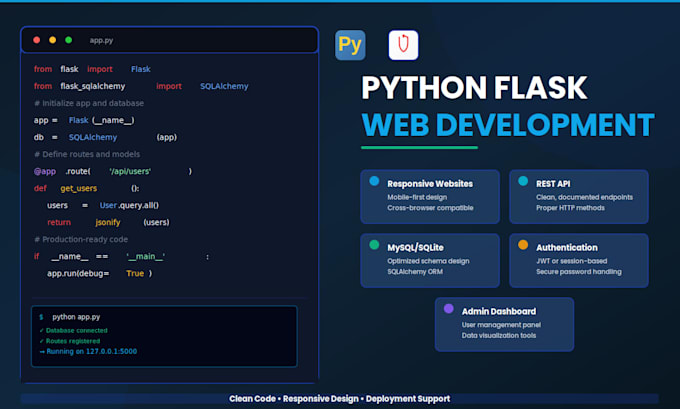The height and width of the screenshot is (409, 680).
Task: Click 'app.run(debug=' in the code
Action: point(78,274)
